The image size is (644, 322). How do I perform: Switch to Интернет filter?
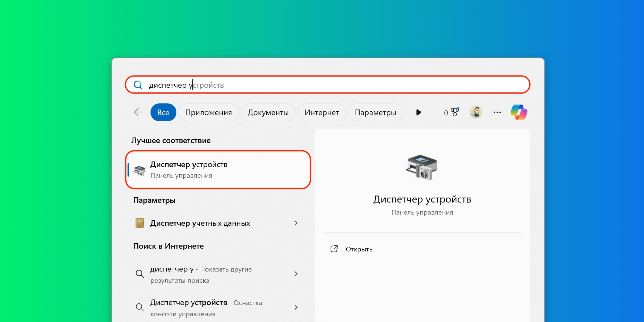click(x=322, y=112)
